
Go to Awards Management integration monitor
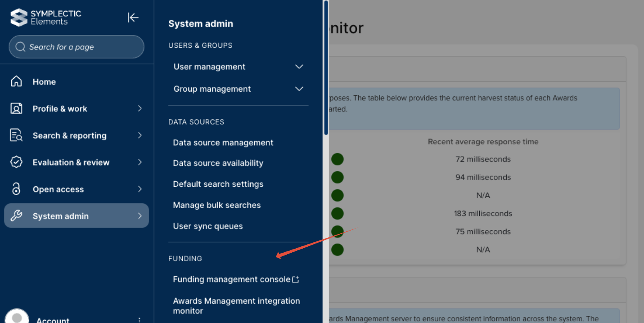coord(236,306)
